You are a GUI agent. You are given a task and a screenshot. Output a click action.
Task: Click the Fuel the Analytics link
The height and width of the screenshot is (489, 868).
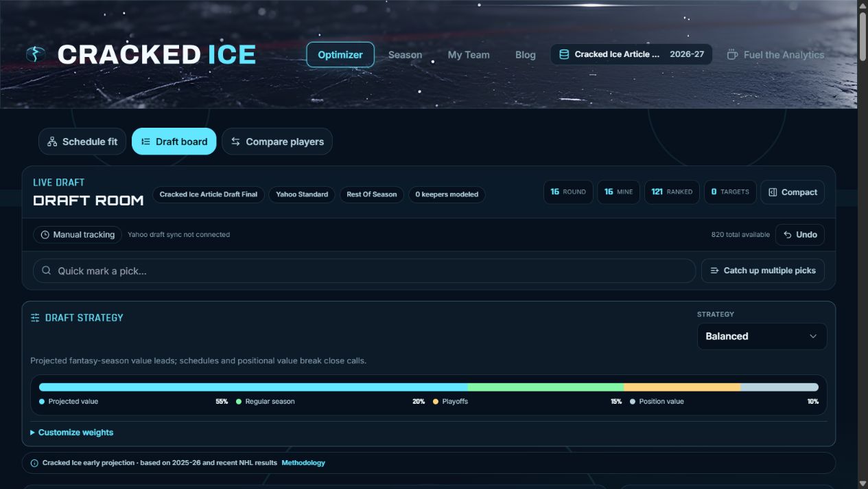(x=775, y=55)
